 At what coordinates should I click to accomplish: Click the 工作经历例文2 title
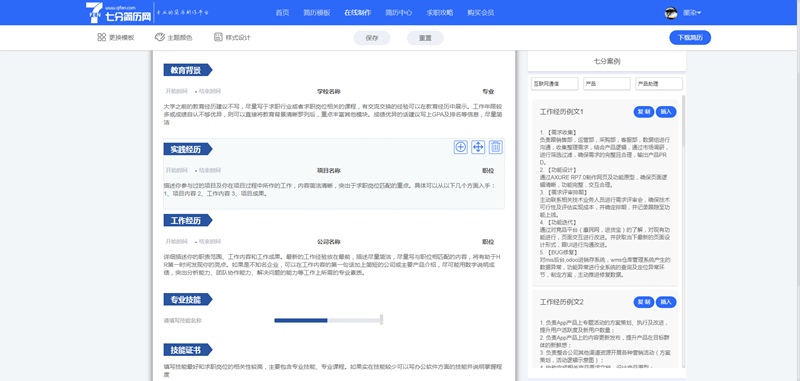pyautogui.click(x=561, y=302)
